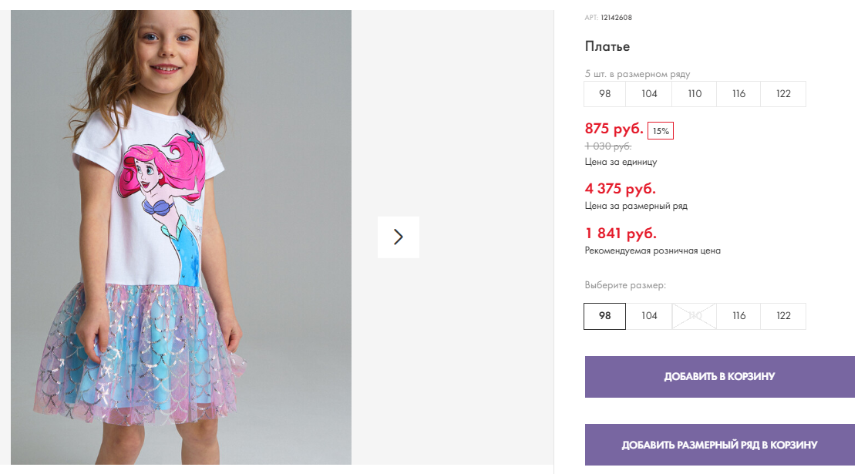This screenshot has height=474, width=868.
Task: Click size 104 in размерном ряду row
Action: tap(649, 94)
